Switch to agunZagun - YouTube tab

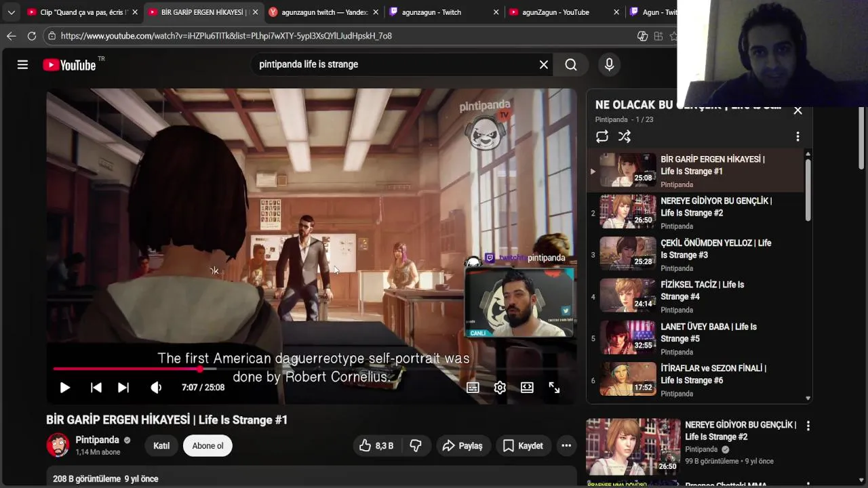pos(564,12)
